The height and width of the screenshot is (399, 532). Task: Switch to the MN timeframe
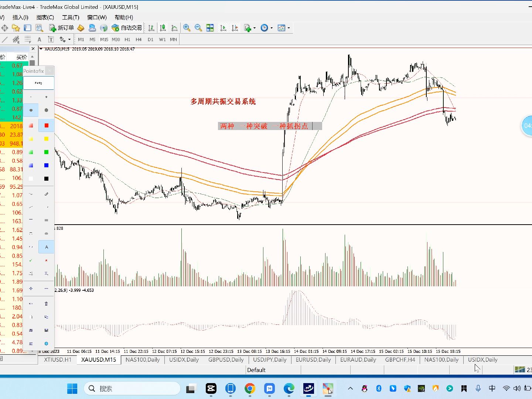point(173,40)
